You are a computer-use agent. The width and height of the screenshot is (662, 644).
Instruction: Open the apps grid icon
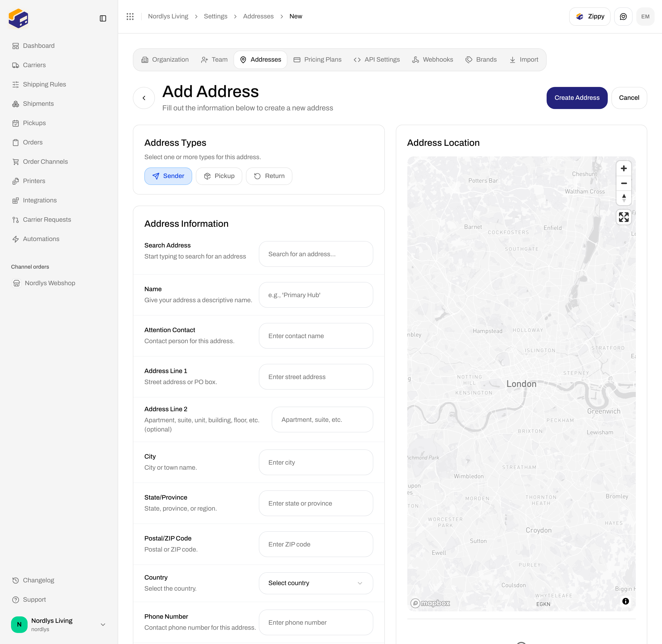[x=130, y=16]
